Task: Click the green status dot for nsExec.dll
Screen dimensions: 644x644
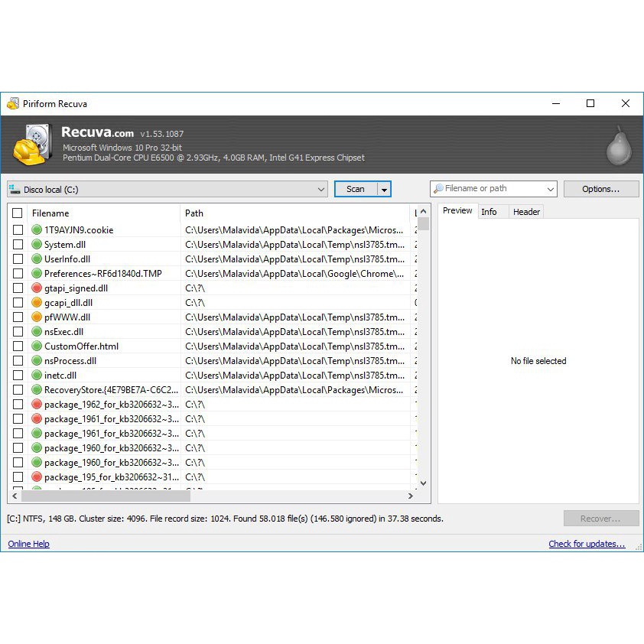Action: 37,331
